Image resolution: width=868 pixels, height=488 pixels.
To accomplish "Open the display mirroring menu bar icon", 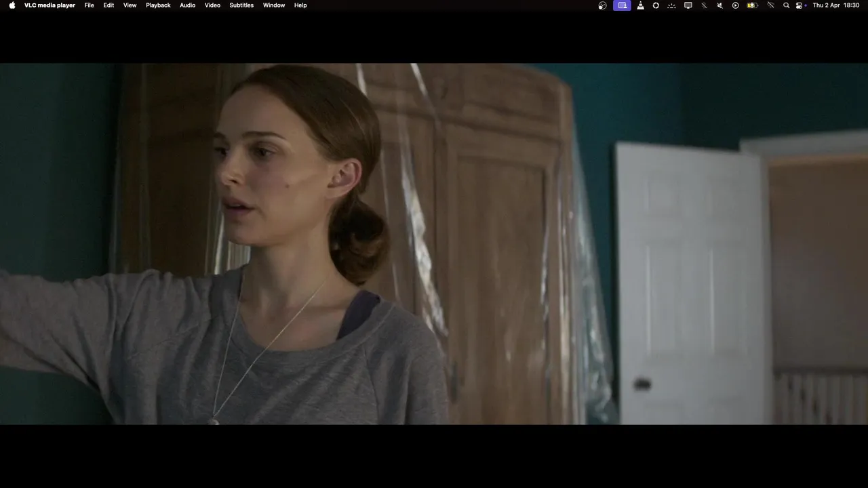I will 688,5.
